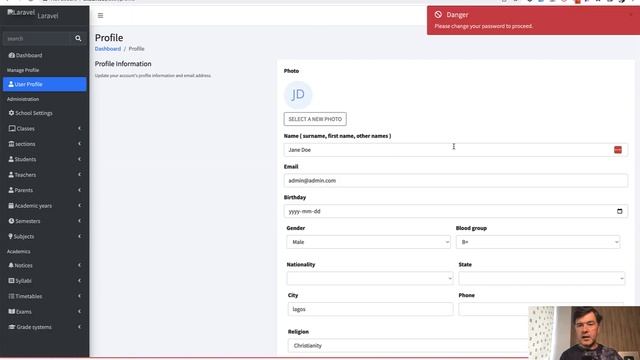The width and height of the screenshot is (640, 360).
Task: Open the Timetables menu item
Action: pyautogui.click(x=45, y=296)
